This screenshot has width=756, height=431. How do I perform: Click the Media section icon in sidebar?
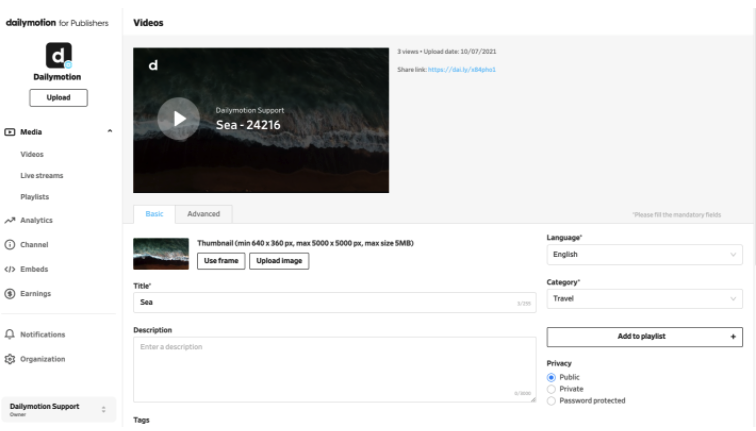(x=10, y=132)
